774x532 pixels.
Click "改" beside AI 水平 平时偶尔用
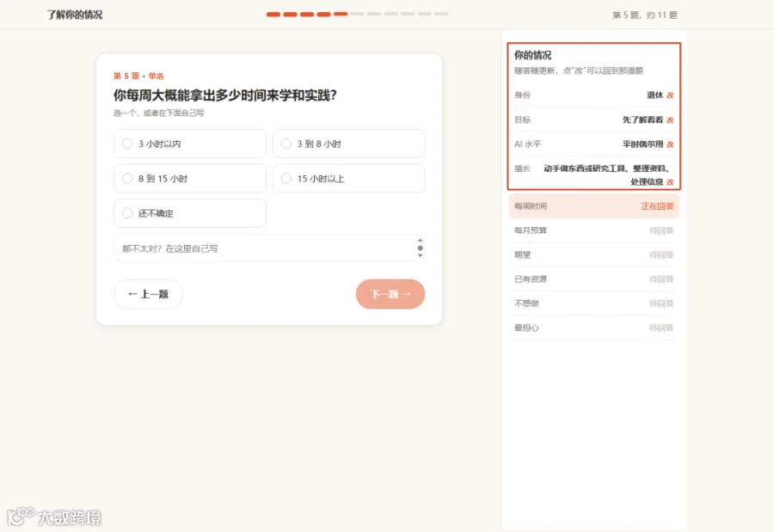coord(670,144)
